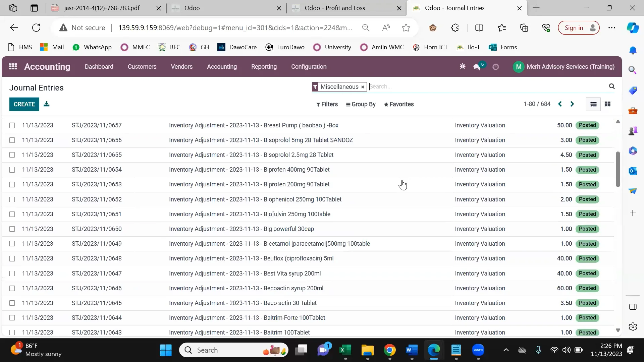
Task: Expand the Favorites dropdown
Action: point(399,104)
